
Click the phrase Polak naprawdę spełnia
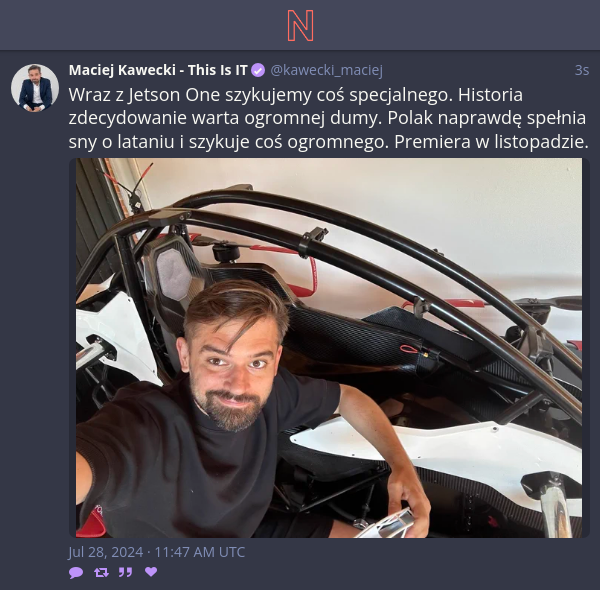pyautogui.click(x=486, y=119)
